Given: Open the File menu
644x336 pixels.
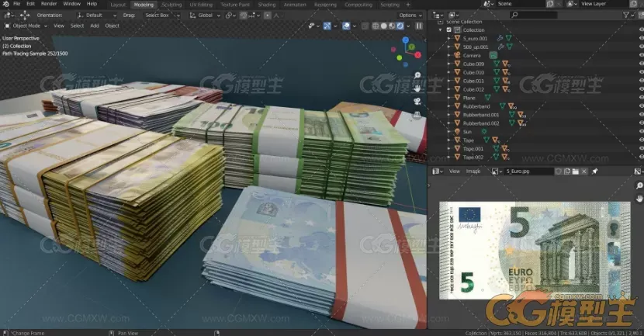Looking at the screenshot, I should [17, 4].
